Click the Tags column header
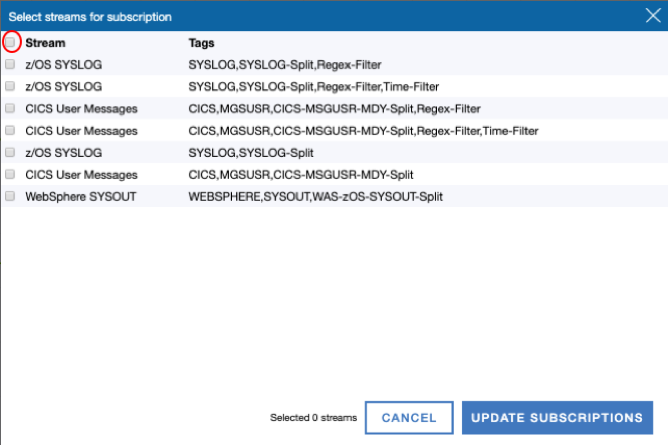This screenshot has height=445, width=668. pos(202,44)
